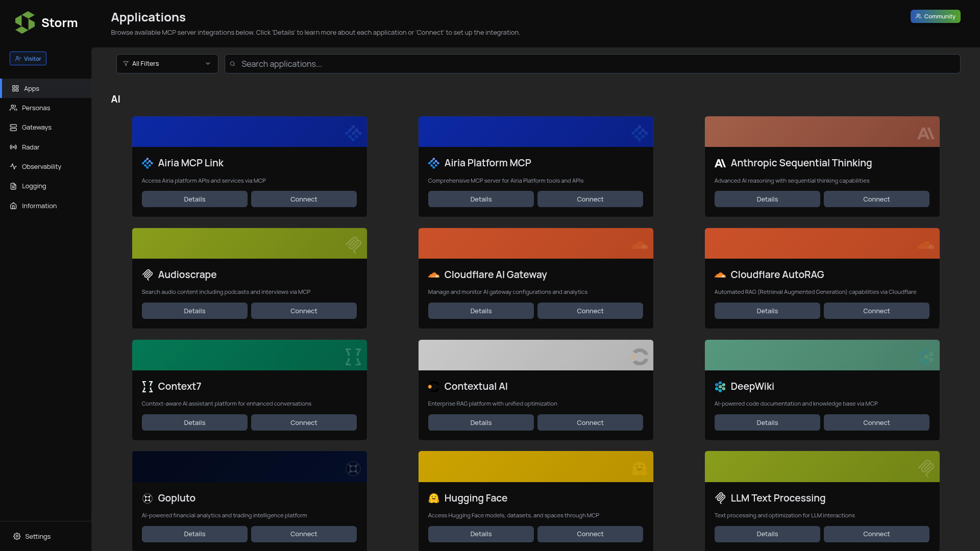The height and width of the screenshot is (551, 980).
Task: Click the Cloudflare cloud icon beside AI Gateway
Action: pos(433,275)
